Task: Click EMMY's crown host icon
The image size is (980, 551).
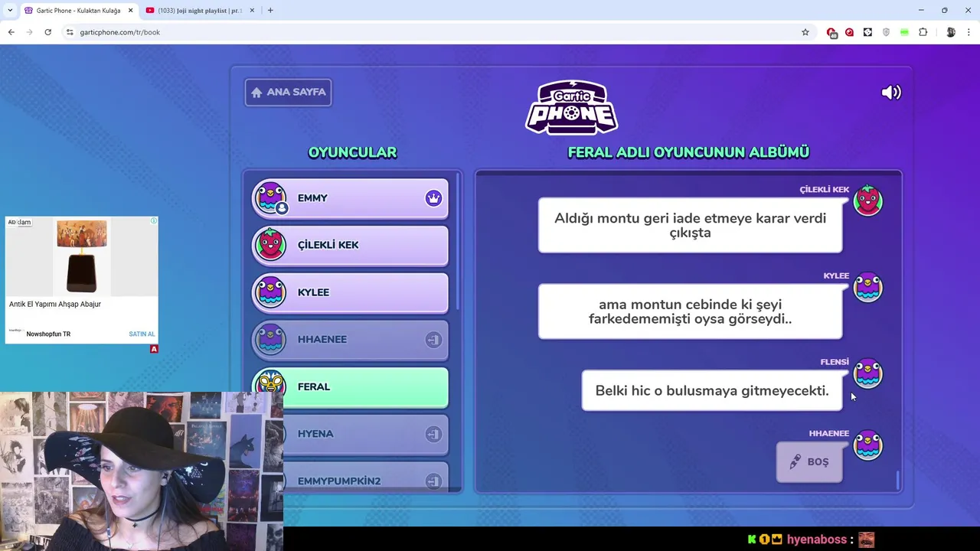Action: 433,198
